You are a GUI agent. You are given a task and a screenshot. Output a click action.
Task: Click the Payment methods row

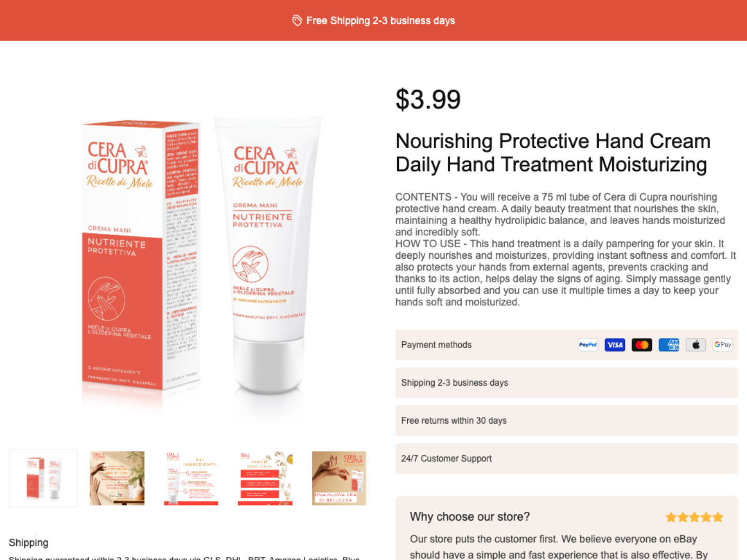(566, 345)
